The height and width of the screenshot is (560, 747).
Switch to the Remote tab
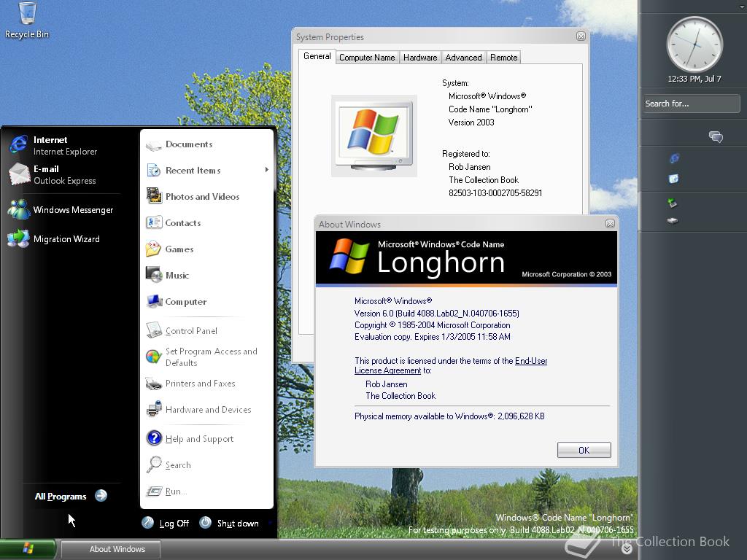coord(503,57)
